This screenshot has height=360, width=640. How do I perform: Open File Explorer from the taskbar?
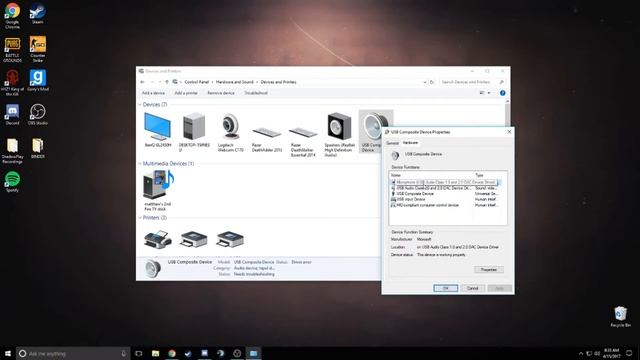pos(156,353)
